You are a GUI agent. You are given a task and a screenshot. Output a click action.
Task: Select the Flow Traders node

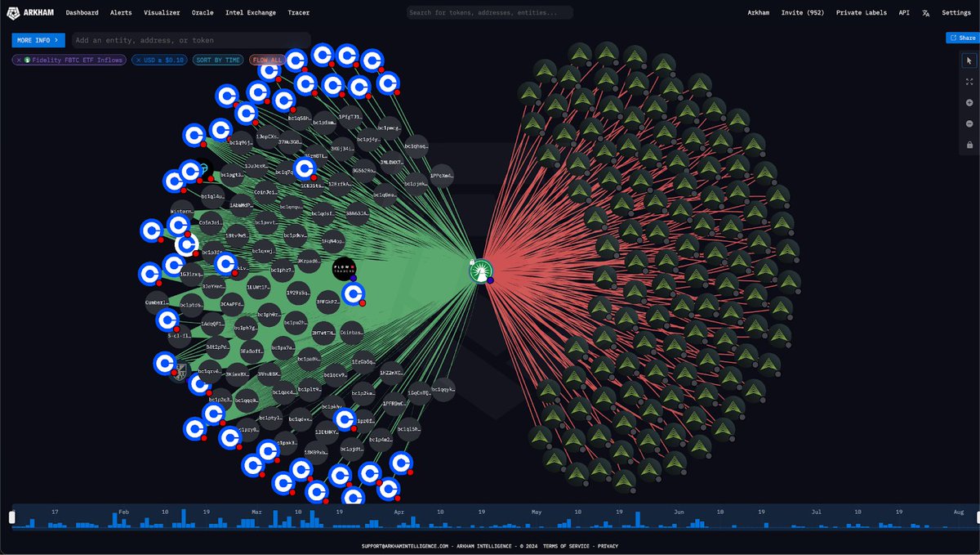(x=344, y=268)
